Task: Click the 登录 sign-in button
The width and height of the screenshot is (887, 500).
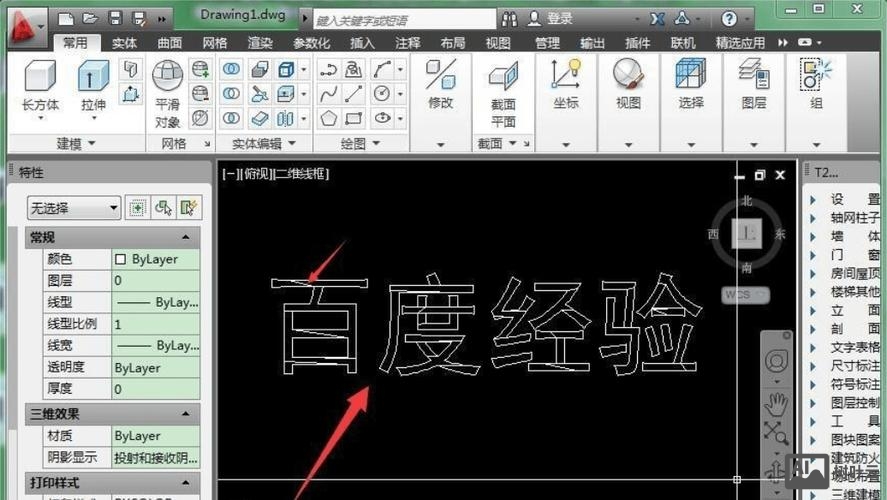Action: pos(550,19)
